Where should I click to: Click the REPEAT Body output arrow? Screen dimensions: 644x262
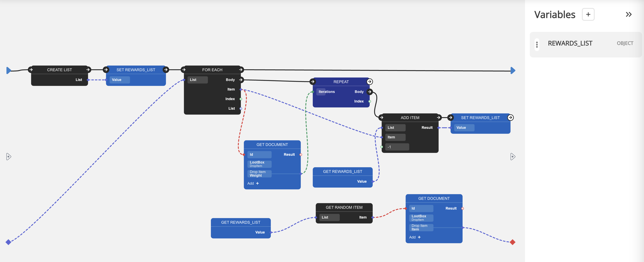370,92
